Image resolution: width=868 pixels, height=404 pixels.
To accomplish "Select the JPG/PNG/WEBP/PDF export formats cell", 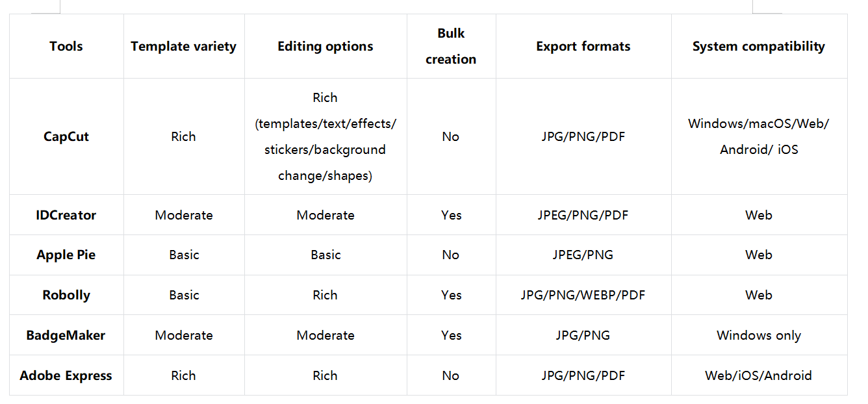I will click(x=583, y=295).
